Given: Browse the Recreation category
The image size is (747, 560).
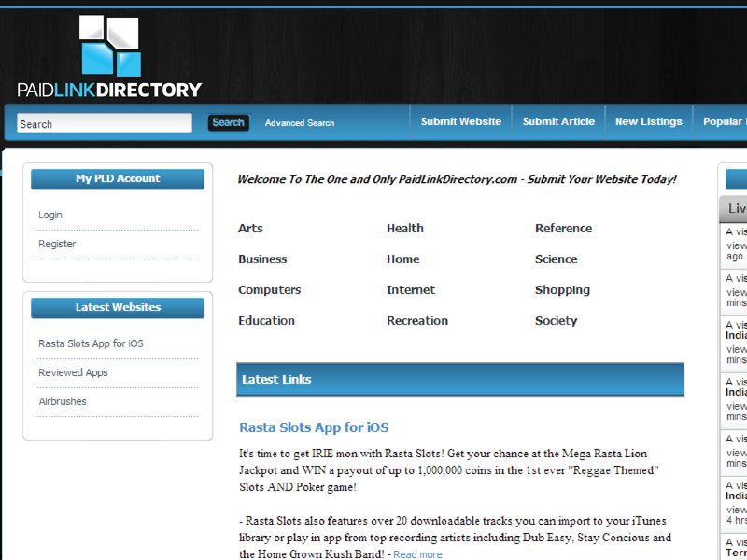Looking at the screenshot, I should [x=417, y=320].
